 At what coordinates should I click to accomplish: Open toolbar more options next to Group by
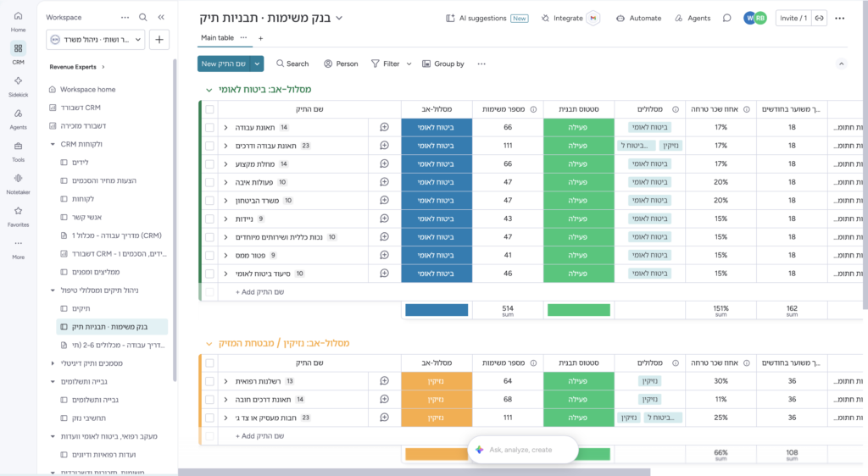click(481, 64)
